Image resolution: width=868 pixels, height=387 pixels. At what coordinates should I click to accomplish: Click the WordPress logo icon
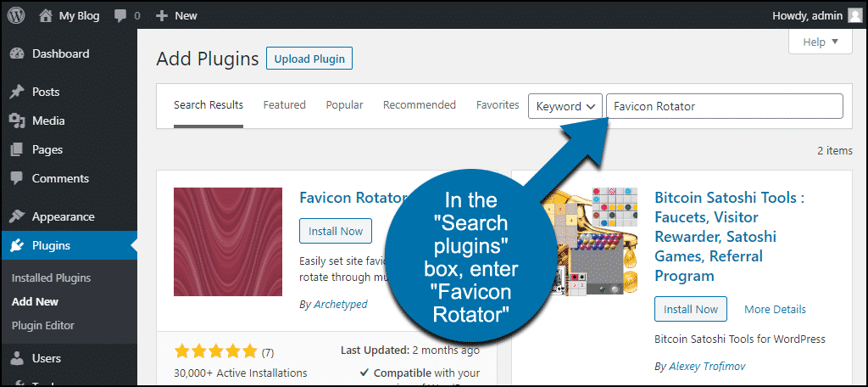(x=17, y=15)
